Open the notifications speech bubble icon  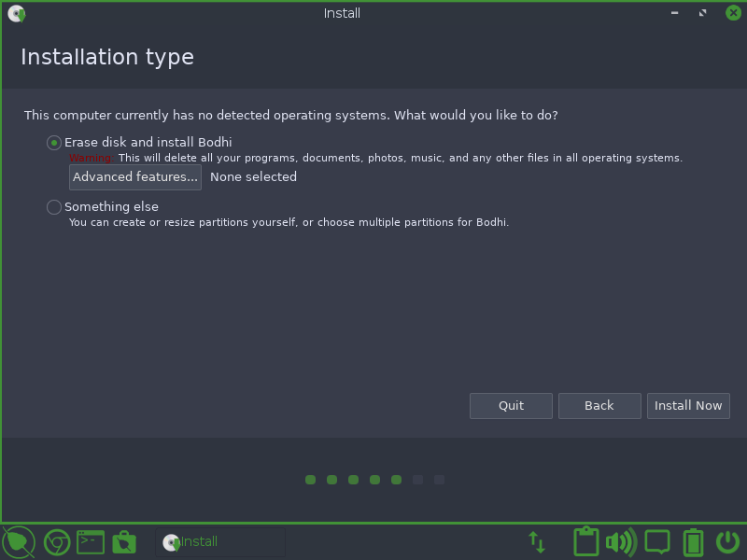tap(657, 541)
